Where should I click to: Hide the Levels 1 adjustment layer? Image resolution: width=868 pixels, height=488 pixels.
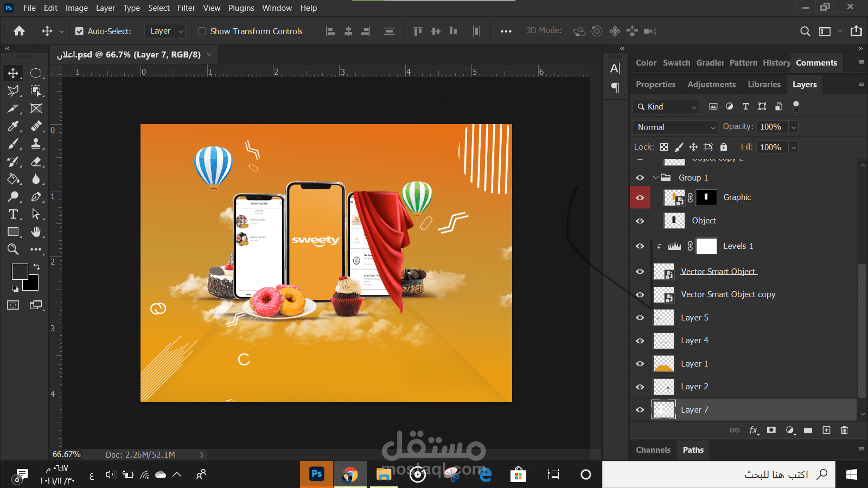[x=640, y=246]
